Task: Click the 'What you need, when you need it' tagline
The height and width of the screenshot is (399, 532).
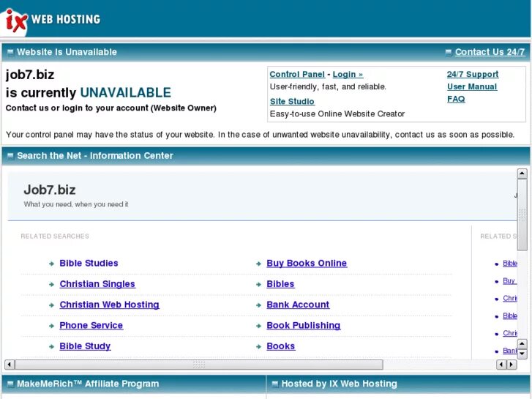Action: 76,204
